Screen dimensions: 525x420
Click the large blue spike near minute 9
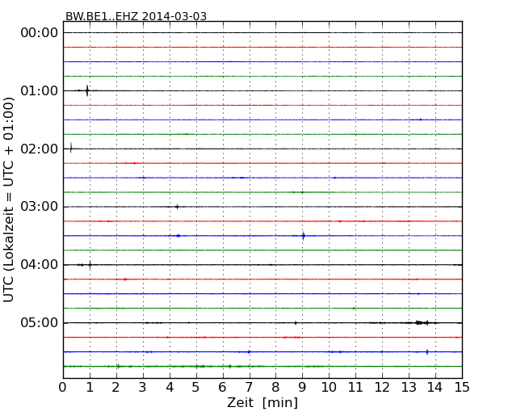click(x=304, y=236)
